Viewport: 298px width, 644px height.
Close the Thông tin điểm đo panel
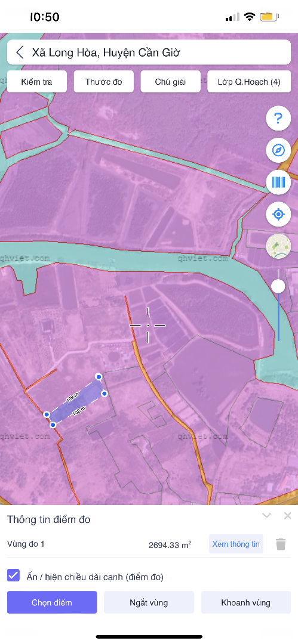pyautogui.click(x=287, y=516)
